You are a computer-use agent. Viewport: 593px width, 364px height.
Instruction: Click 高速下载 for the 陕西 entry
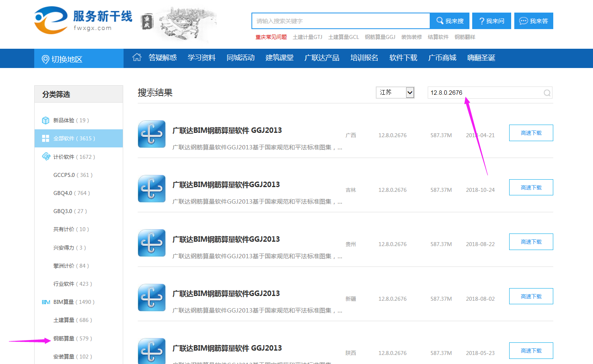point(531,351)
